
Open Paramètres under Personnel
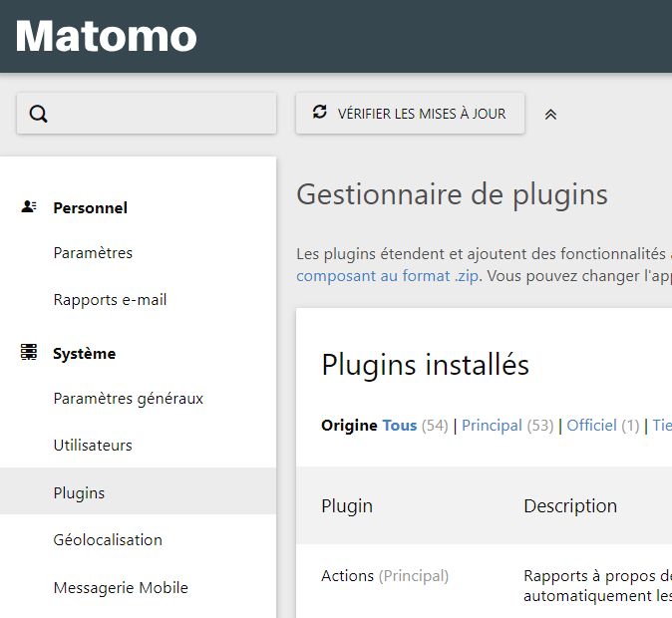(93, 253)
